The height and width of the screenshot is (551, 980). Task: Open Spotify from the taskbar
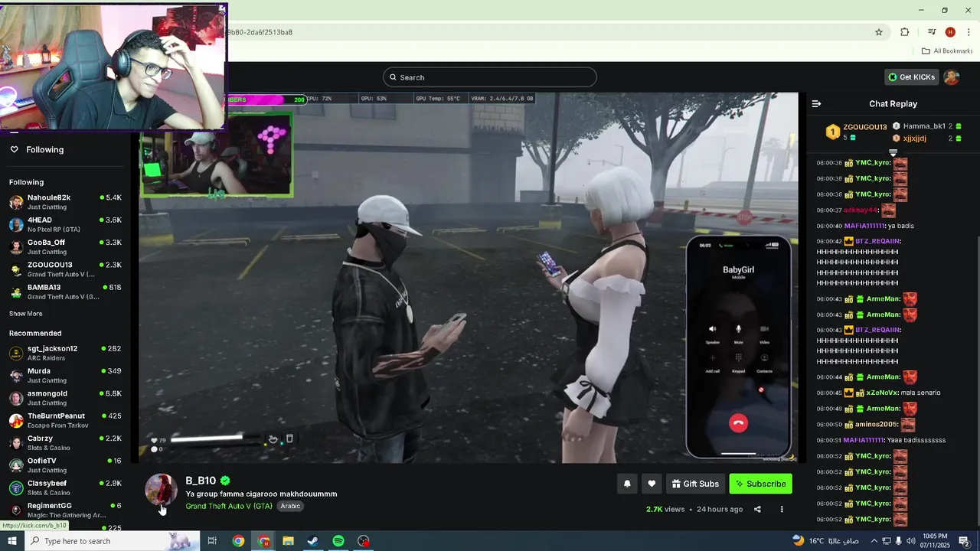(338, 541)
